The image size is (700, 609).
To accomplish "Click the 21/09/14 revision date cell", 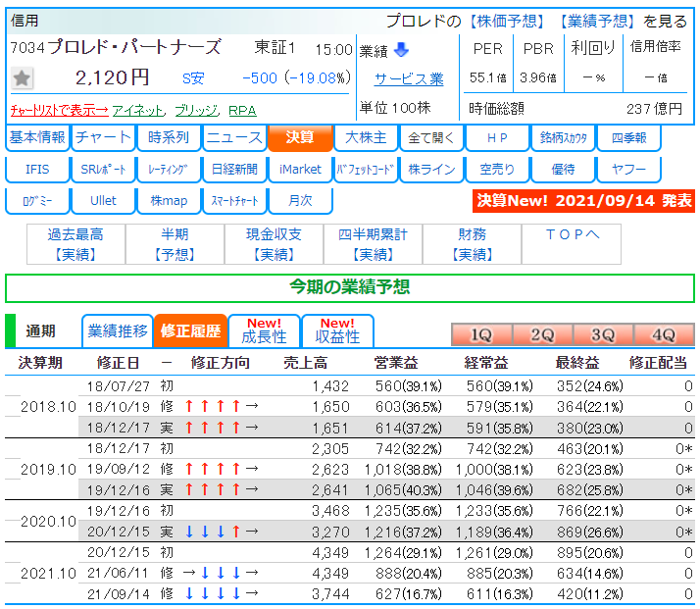I will pos(119,594).
